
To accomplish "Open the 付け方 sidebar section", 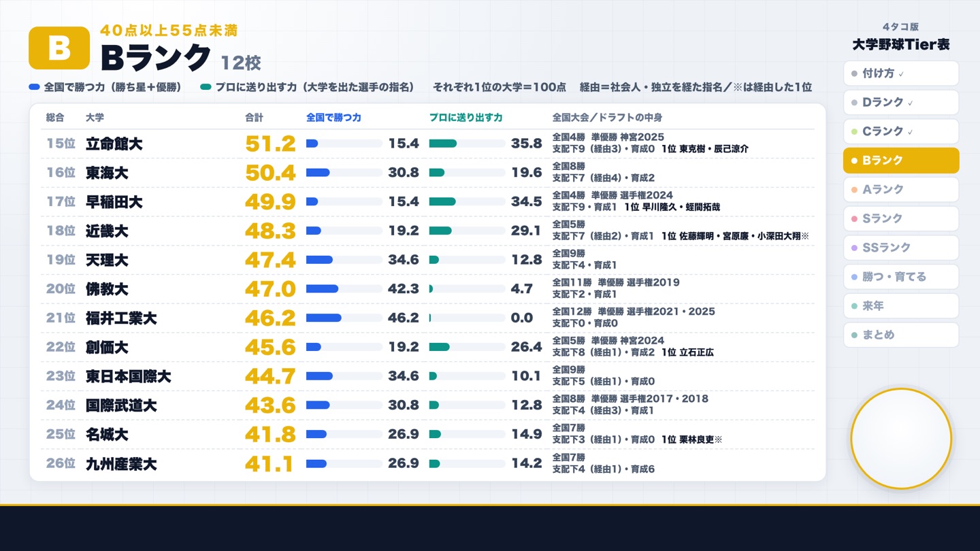I will point(900,73).
